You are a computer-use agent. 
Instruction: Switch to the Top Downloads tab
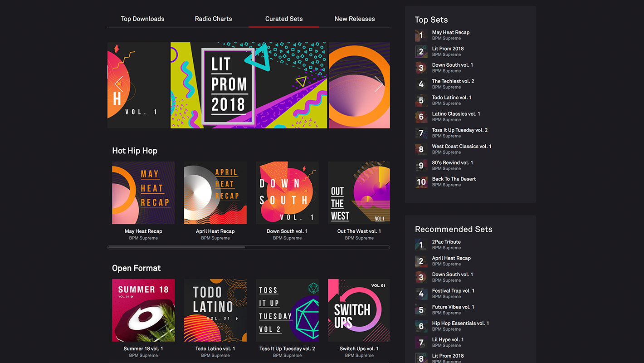click(142, 19)
